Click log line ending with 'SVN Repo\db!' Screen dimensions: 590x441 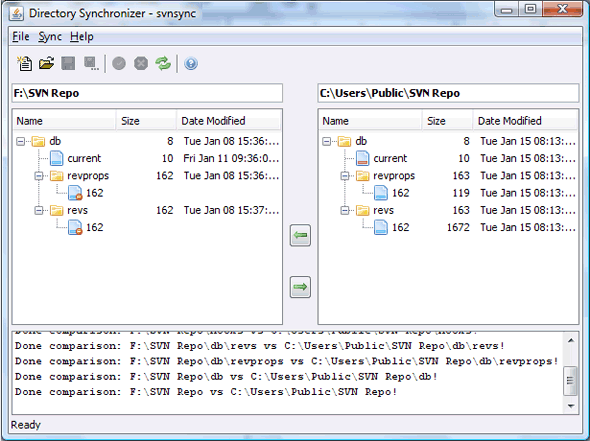[x=226, y=377]
